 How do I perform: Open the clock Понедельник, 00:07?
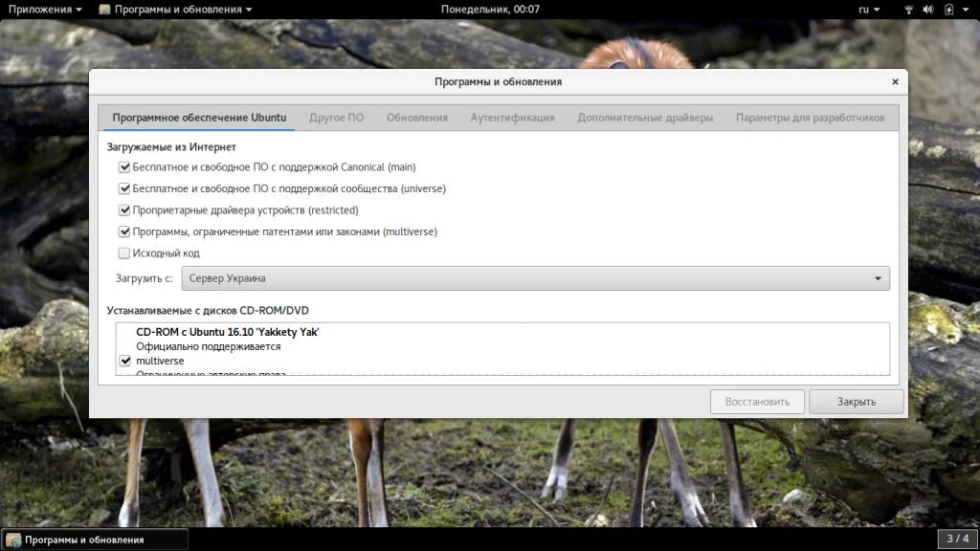coord(490,10)
